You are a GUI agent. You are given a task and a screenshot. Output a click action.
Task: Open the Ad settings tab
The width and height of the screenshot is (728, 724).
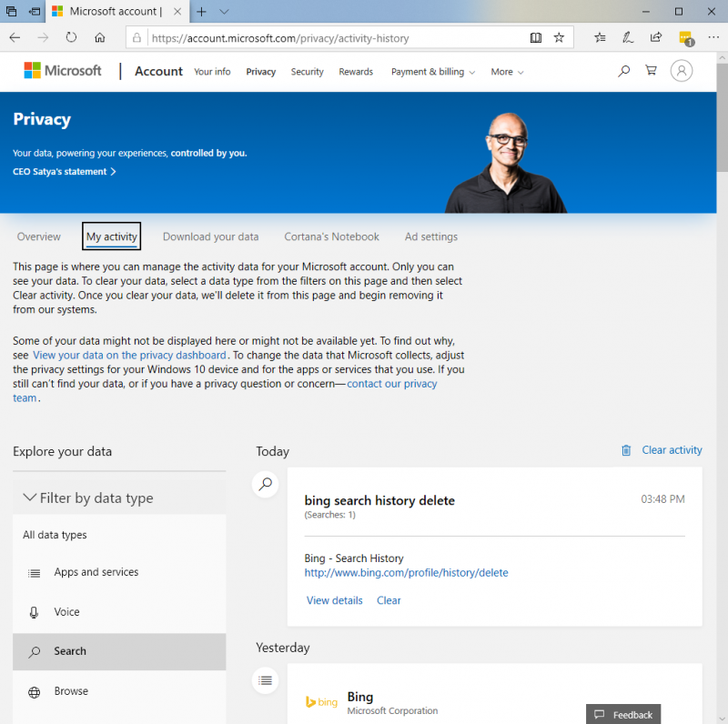[431, 236]
